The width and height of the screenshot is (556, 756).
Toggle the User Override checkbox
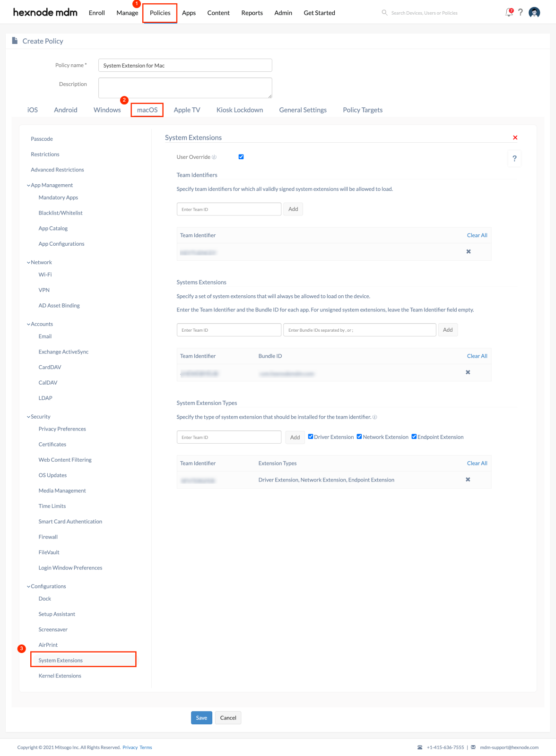[241, 157]
